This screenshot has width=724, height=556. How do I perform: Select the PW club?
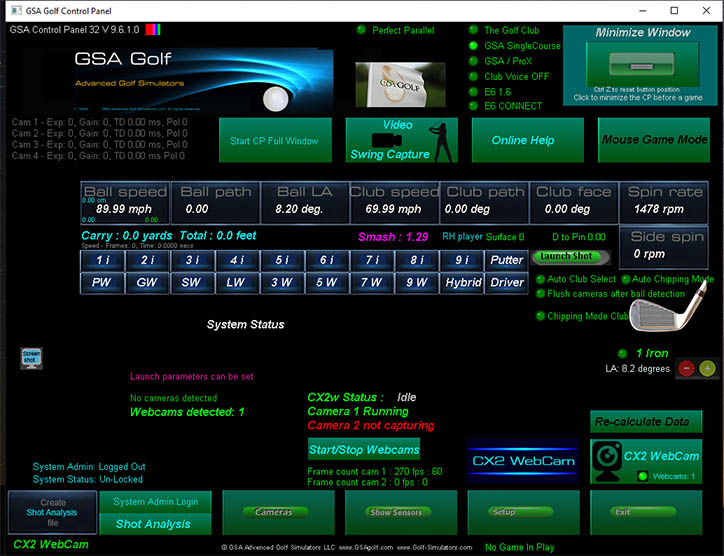point(103,283)
